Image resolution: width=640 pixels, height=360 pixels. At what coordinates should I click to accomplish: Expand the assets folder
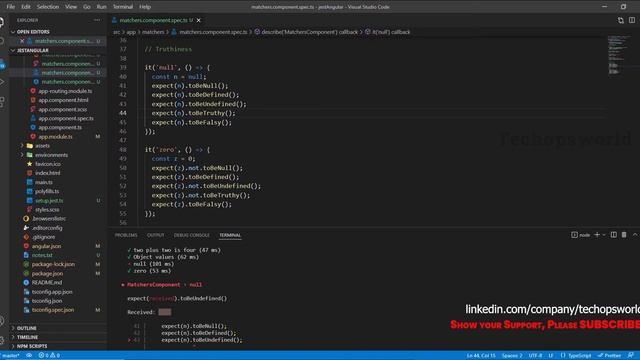42,146
